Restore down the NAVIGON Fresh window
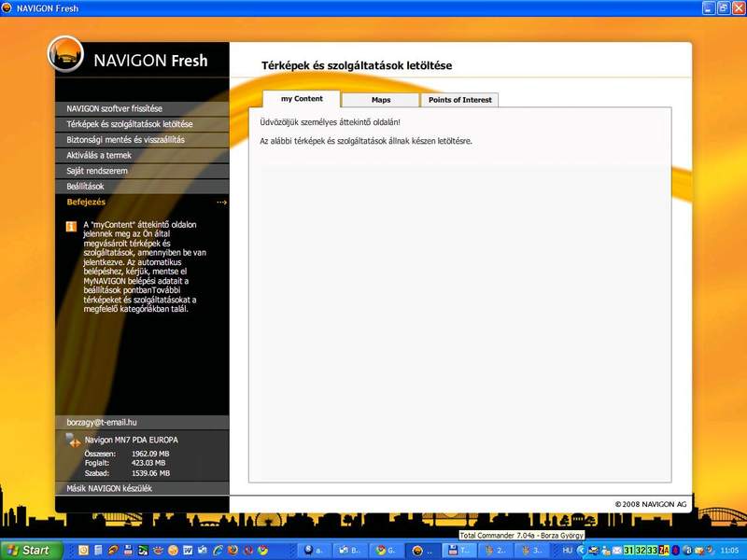The image size is (747, 560). [x=724, y=7]
